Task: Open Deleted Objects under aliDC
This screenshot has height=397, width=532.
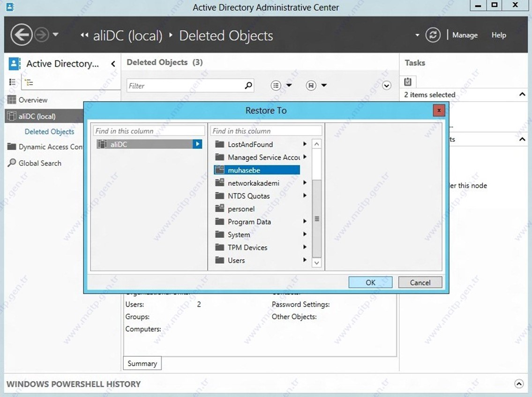Action: click(x=49, y=132)
